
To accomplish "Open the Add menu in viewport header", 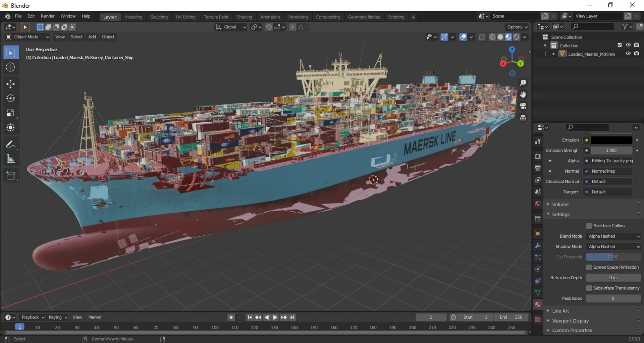I will tap(92, 37).
